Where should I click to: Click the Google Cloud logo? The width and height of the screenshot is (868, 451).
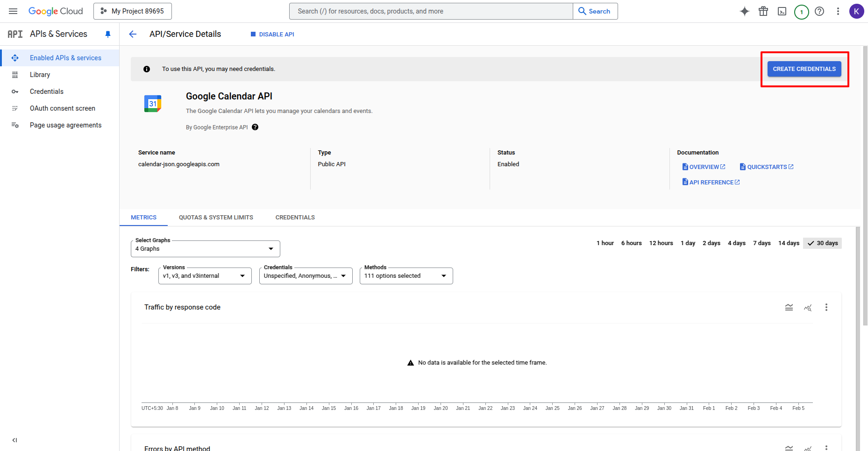click(56, 11)
